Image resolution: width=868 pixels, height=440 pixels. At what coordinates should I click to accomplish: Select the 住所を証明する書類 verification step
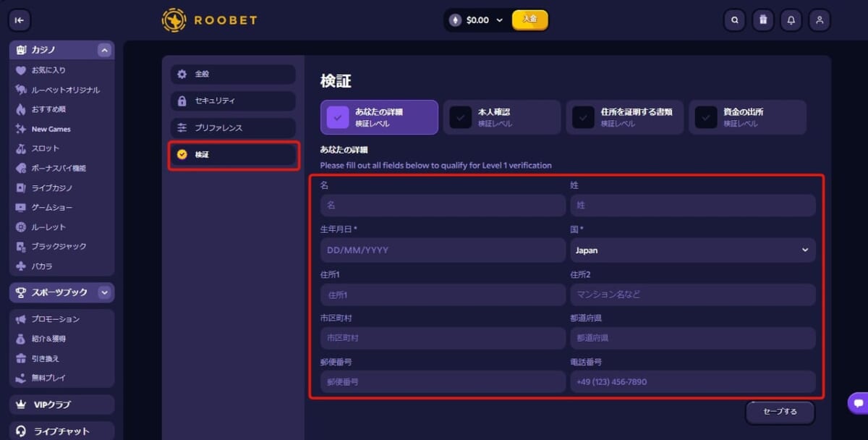[625, 117]
